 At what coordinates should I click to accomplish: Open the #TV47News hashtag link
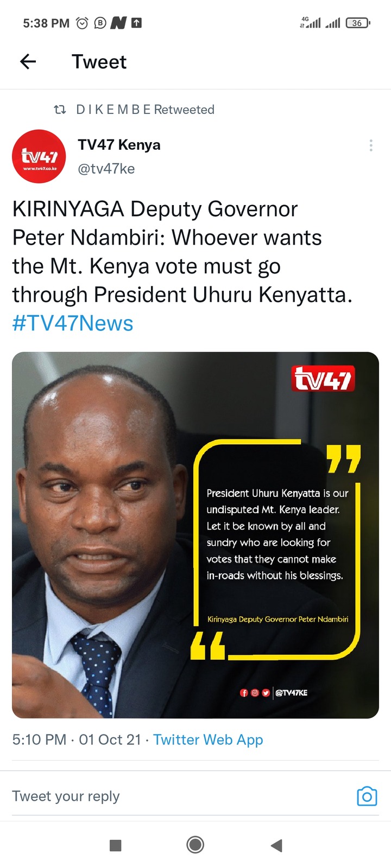click(x=73, y=323)
